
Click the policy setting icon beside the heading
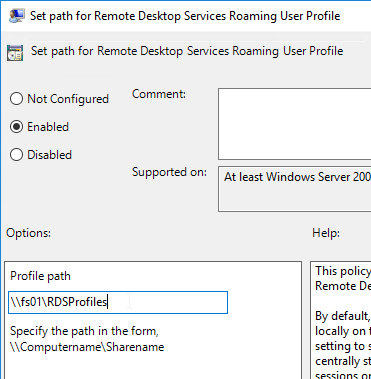tap(15, 53)
